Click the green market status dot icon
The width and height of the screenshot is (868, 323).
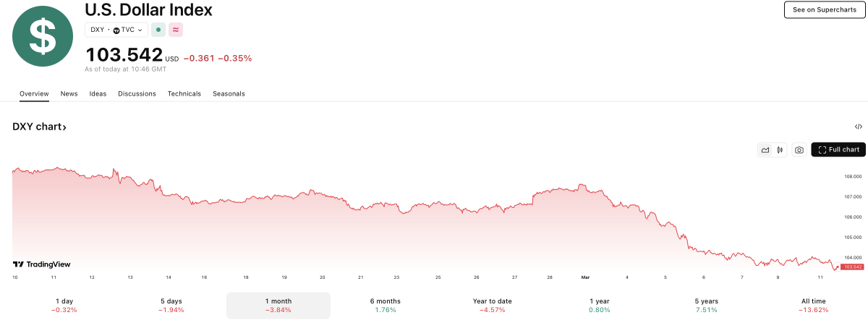click(x=158, y=30)
